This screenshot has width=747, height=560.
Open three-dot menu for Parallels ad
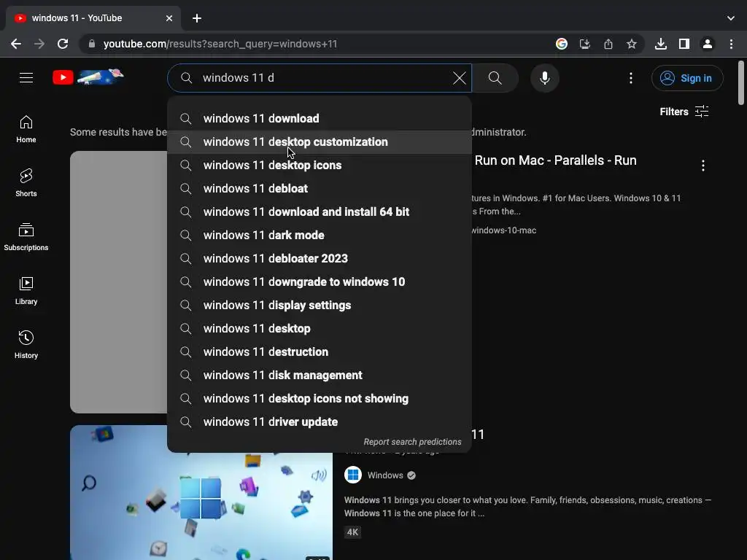703,166
